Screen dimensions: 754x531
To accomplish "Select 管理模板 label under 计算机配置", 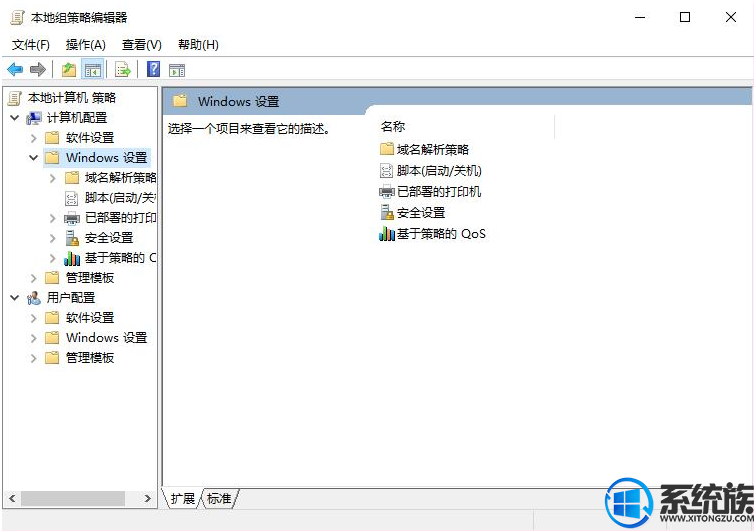I will point(90,278).
